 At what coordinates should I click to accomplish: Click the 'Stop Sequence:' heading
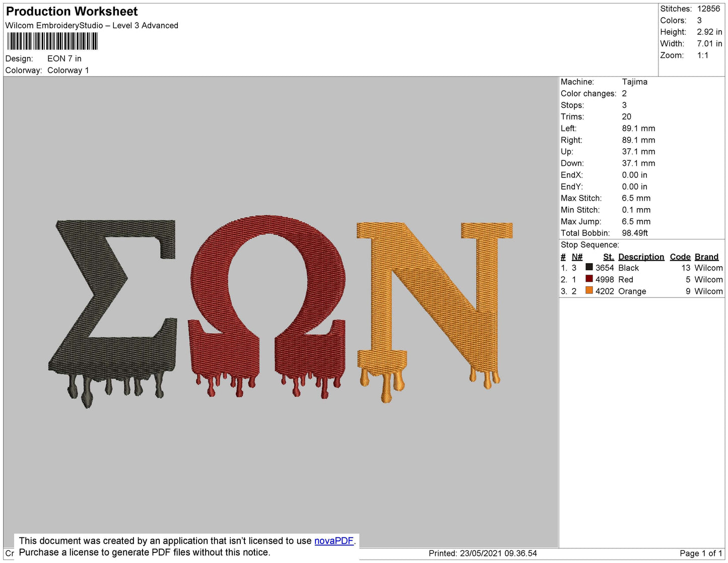(589, 245)
